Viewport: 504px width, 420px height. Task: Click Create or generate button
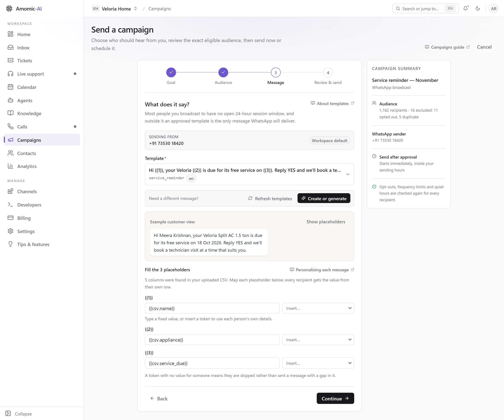click(324, 198)
